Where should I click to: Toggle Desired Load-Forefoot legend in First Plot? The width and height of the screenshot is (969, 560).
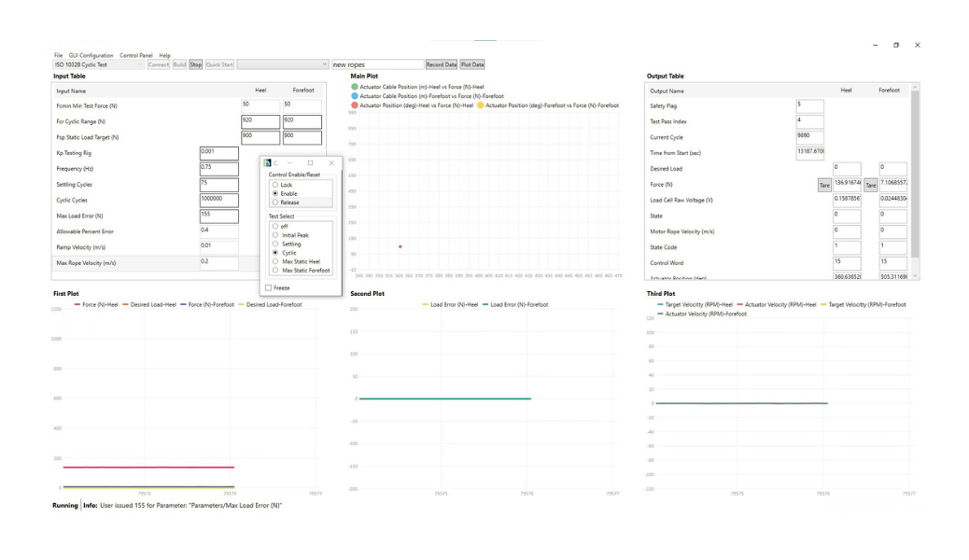[x=270, y=304]
